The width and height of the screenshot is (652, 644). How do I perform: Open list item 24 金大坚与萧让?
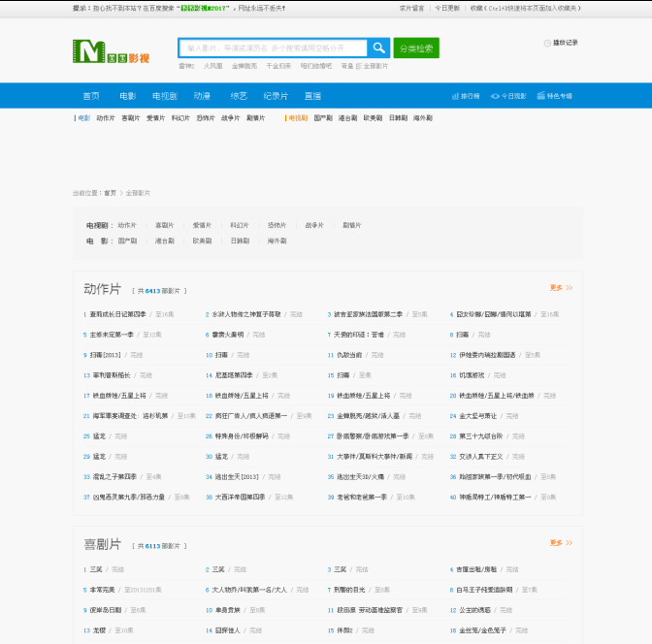click(477, 416)
